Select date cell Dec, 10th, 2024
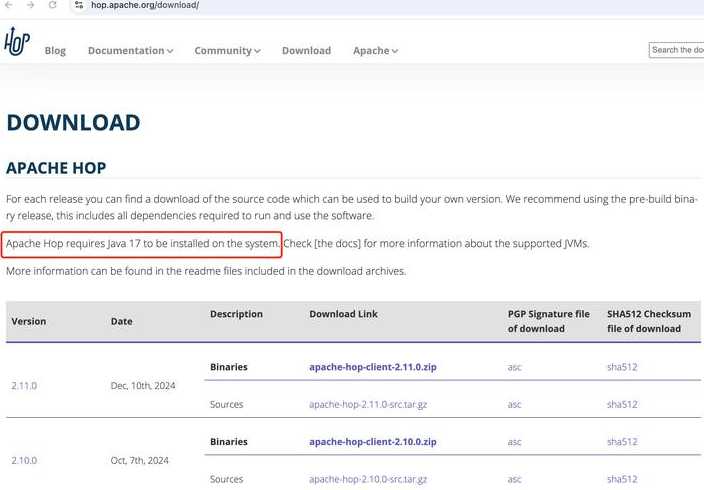The image size is (704, 490). tap(143, 386)
